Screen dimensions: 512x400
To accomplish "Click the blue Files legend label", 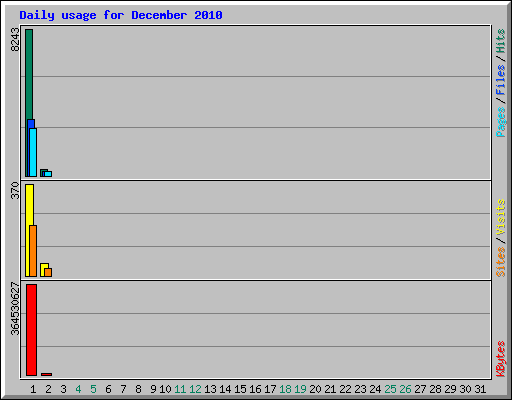I will (501, 79).
